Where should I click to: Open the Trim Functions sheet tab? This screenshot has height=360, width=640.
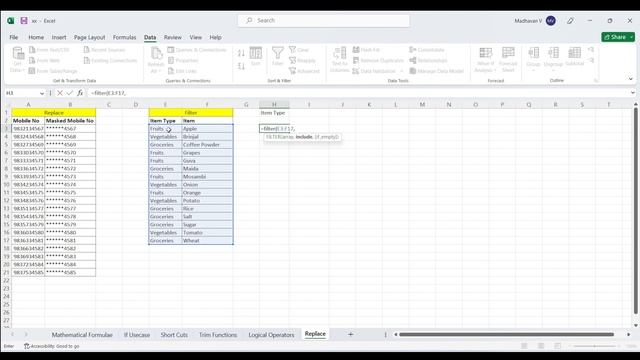click(x=218, y=335)
